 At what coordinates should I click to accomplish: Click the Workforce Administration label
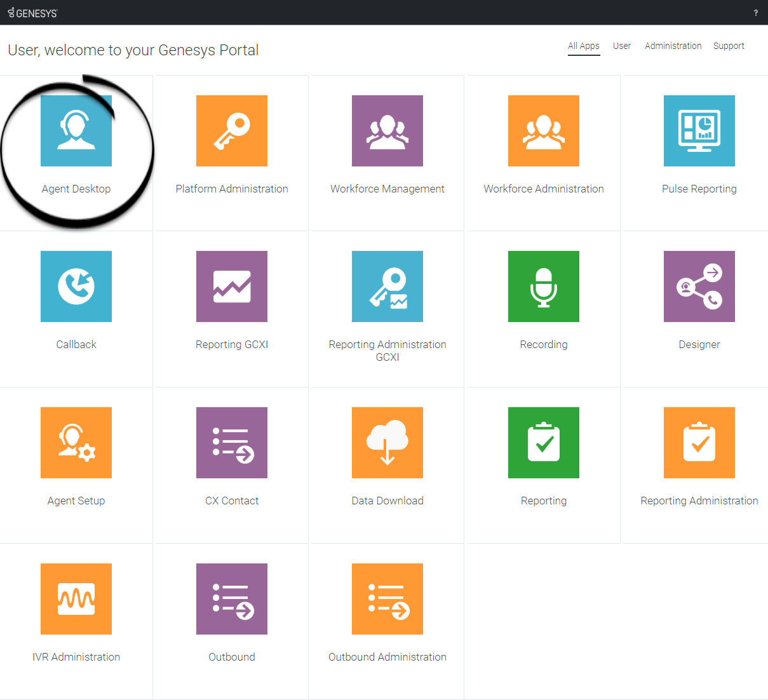(x=544, y=189)
